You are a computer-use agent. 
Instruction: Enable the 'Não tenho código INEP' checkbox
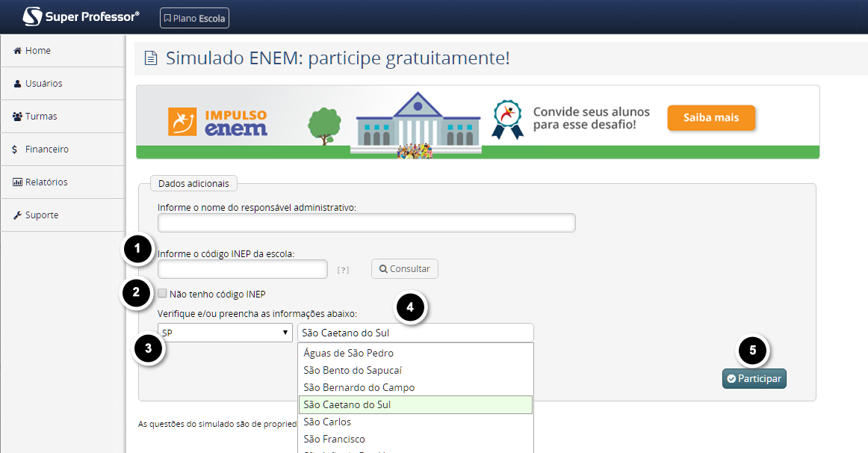coord(162,293)
